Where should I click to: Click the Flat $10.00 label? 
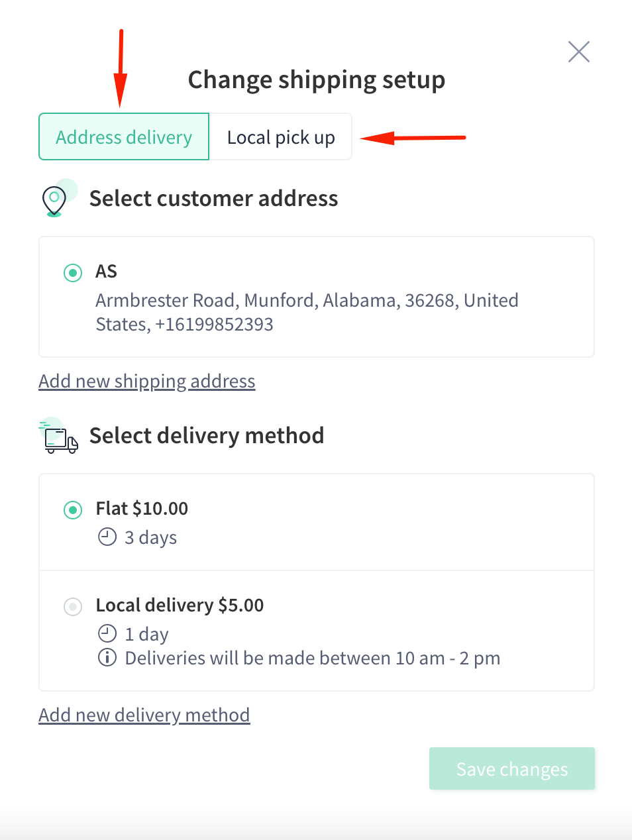click(142, 508)
